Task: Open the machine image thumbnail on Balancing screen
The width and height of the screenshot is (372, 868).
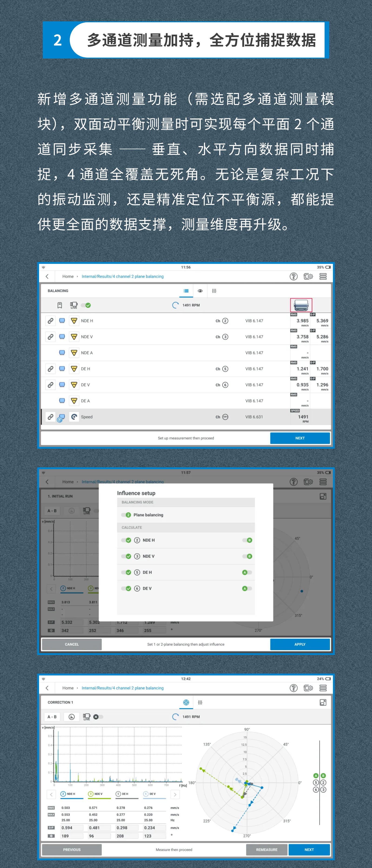Action: (301, 305)
